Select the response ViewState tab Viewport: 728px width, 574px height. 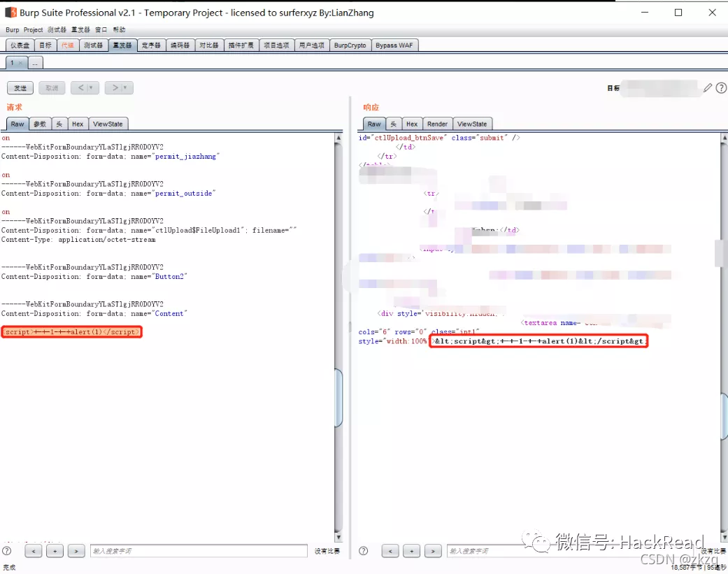tap(472, 124)
